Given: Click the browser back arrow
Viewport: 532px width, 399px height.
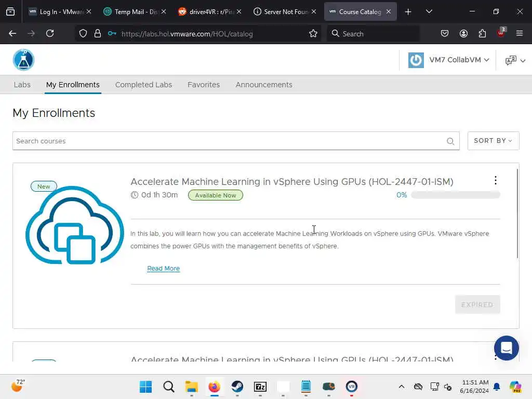Looking at the screenshot, I should point(12,34).
